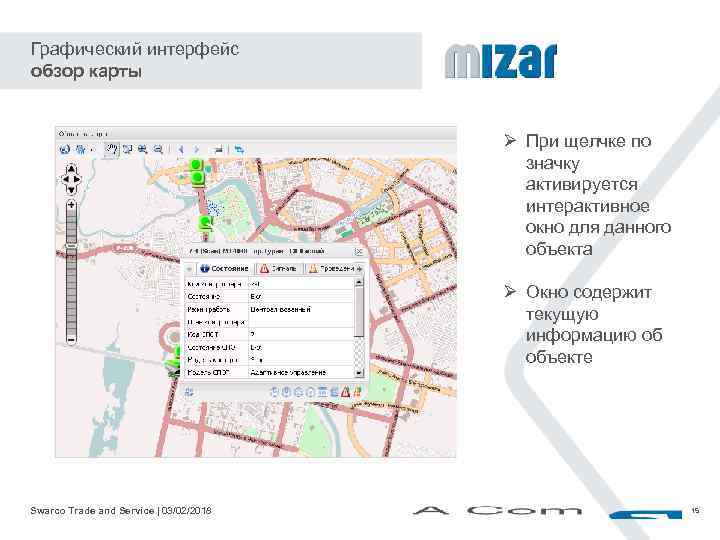Click the popup vertical scrollbar thumb
Image resolution: width=720 pixels, height=540 pixels.
tap(359, 312)
